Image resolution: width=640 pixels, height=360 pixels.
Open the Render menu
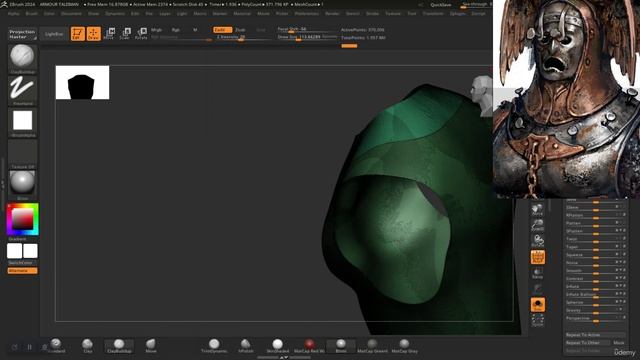pyautogui.click(x=332, y=13)
